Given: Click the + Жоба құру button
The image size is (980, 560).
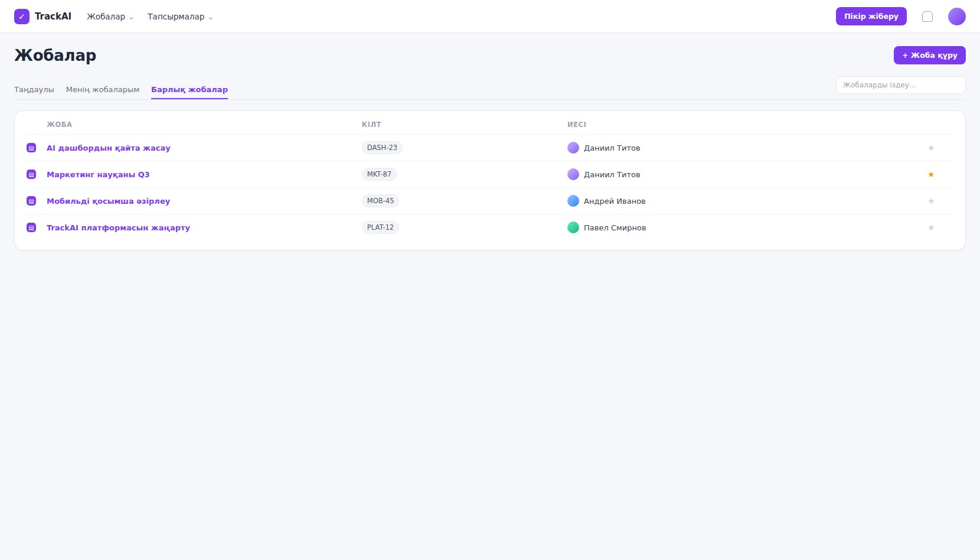Looking at the screenshot, I should (x=930, y=55).
